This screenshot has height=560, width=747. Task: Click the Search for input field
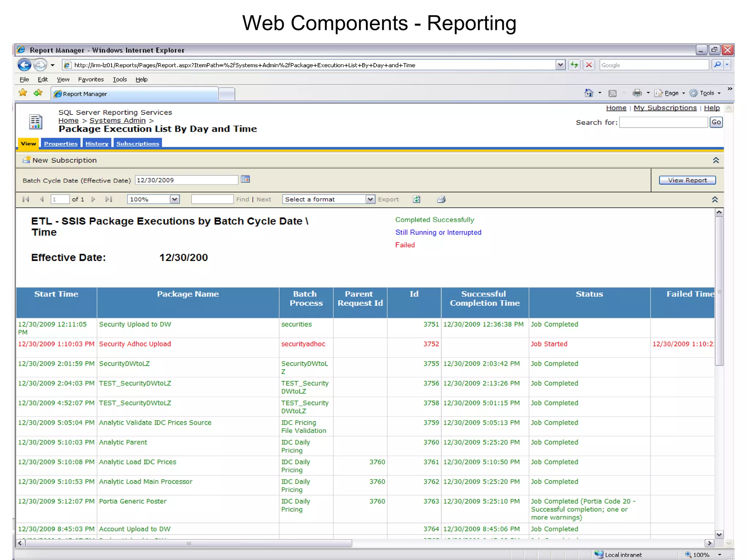pos(663,122)
